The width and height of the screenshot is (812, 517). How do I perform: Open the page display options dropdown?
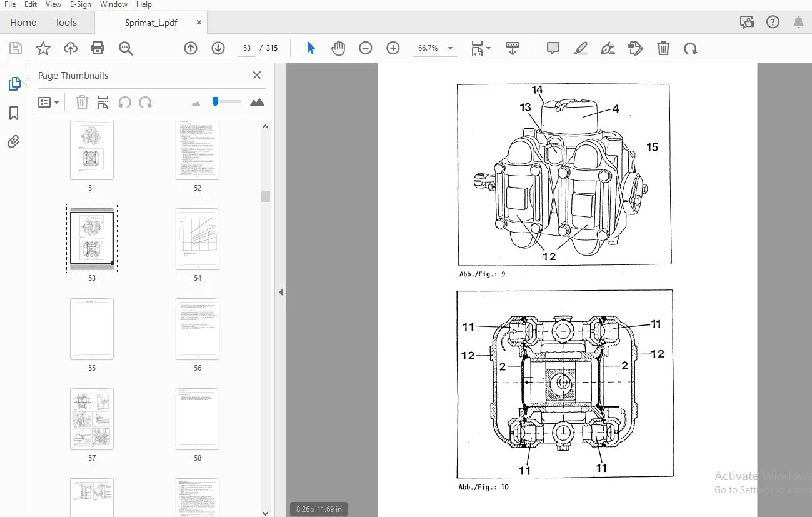pyautogui.click(x=489, y=48)
